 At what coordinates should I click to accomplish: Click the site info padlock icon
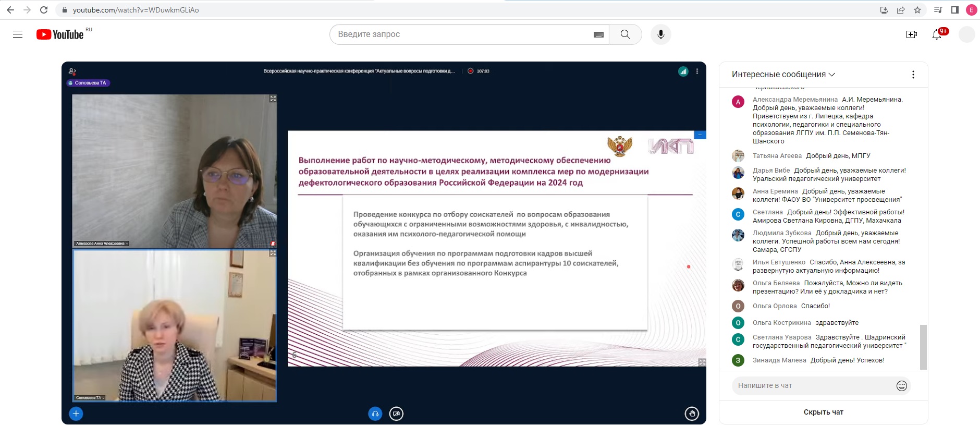(x=65, y=10)
